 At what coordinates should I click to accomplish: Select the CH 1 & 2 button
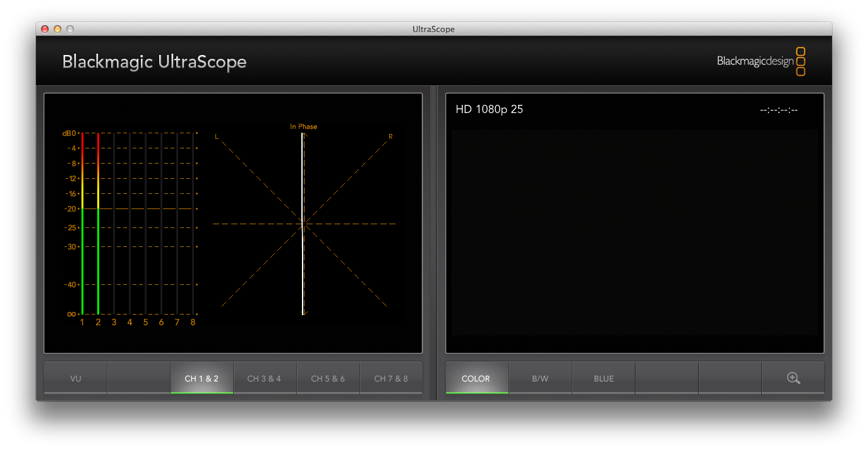[202, 378]
